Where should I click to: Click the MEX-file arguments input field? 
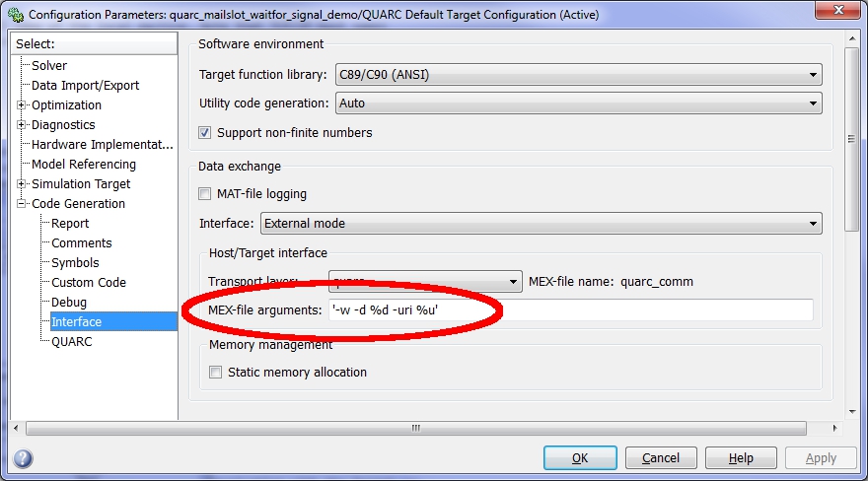pyautogui.click(x=571, y=310)
